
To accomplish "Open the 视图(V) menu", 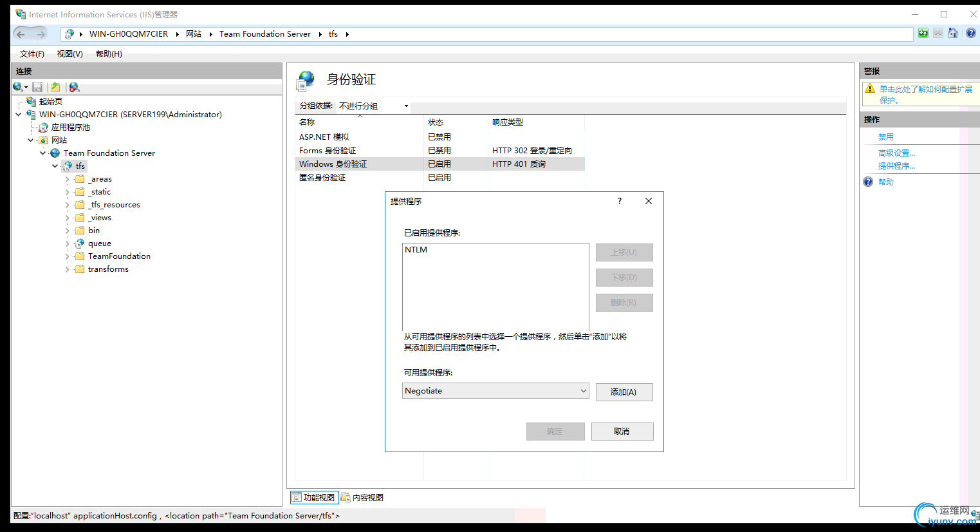I will tap(69, 54).
